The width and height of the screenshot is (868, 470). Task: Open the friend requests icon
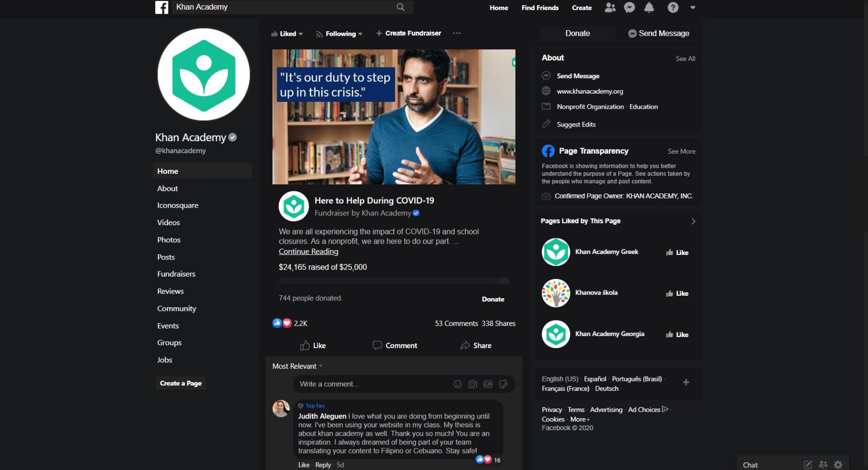tap(610, 7)
